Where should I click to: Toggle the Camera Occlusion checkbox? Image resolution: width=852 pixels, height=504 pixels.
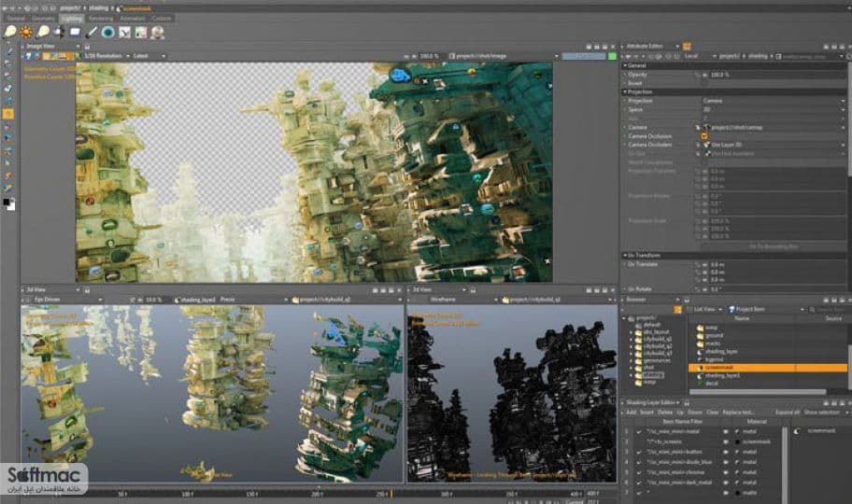coord(704,136)
